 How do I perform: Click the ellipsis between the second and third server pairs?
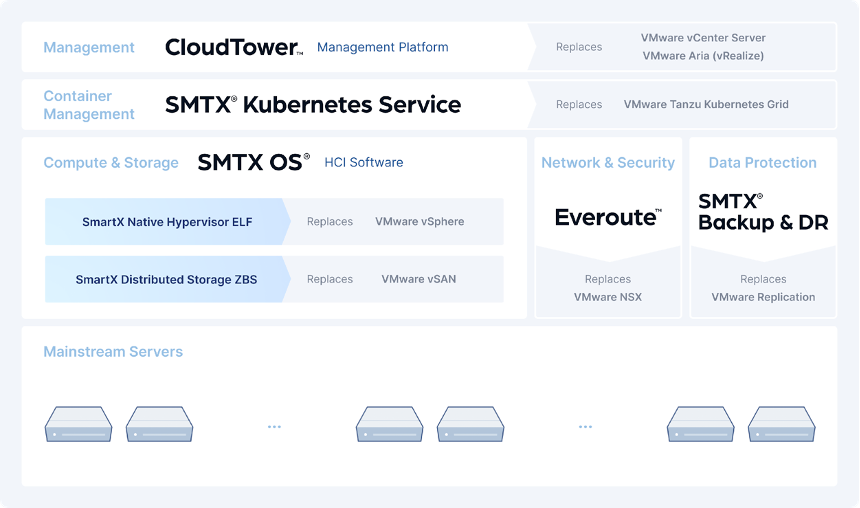point(585,427)
